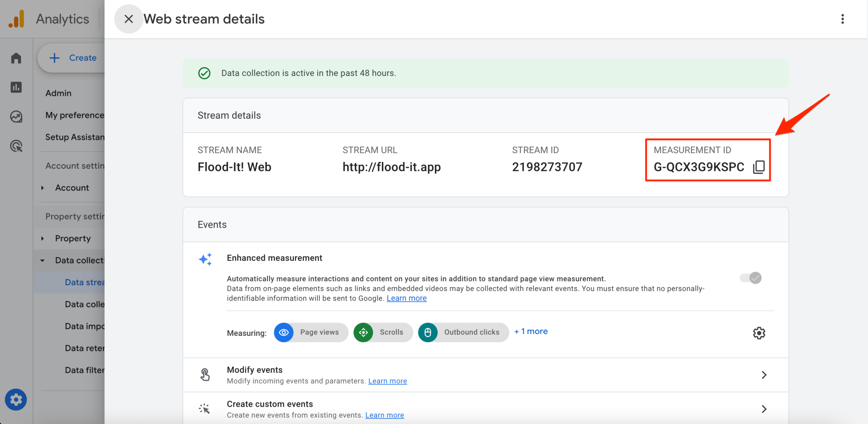The width and height of the screenshot is (868, 424).
Task: Open the Home icon in the left sidebar
Action: pyautogui.click(x=16, y=58)
